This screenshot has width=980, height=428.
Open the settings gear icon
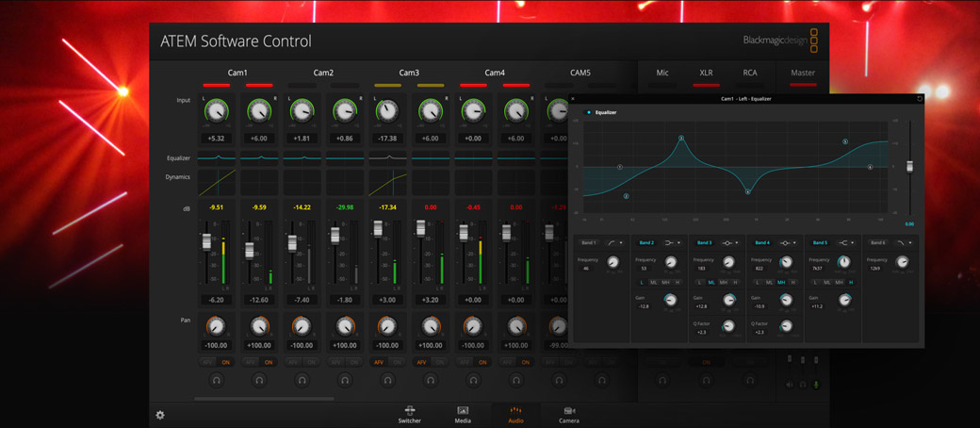tap(160, 415)
